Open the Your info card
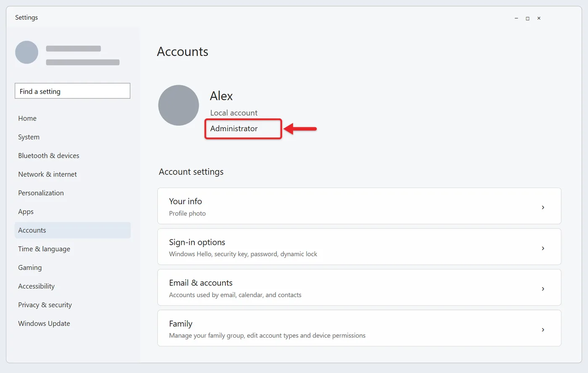 tap(359, 206)
